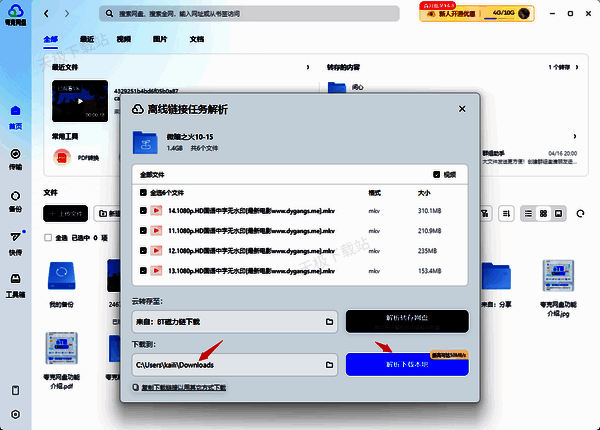Open 传输 (transfer) in the left sidebar
Screen dimensions: 600x430
tap(15, 158)
